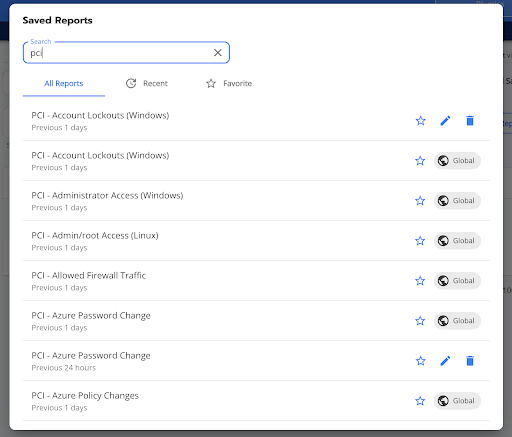The image size is (512, 437).
Task: Delete the Azure Password Change 24 hours report
Action: tap(470, 361)
